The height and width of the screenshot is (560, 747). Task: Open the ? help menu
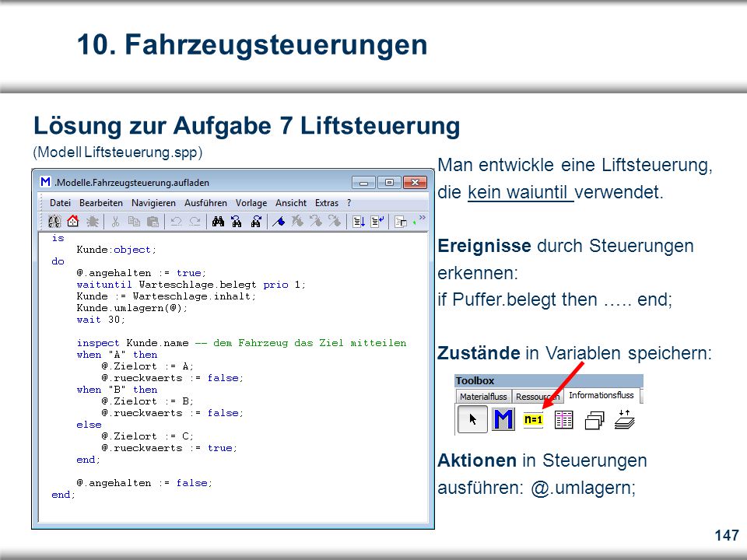(x=349, y=203)
